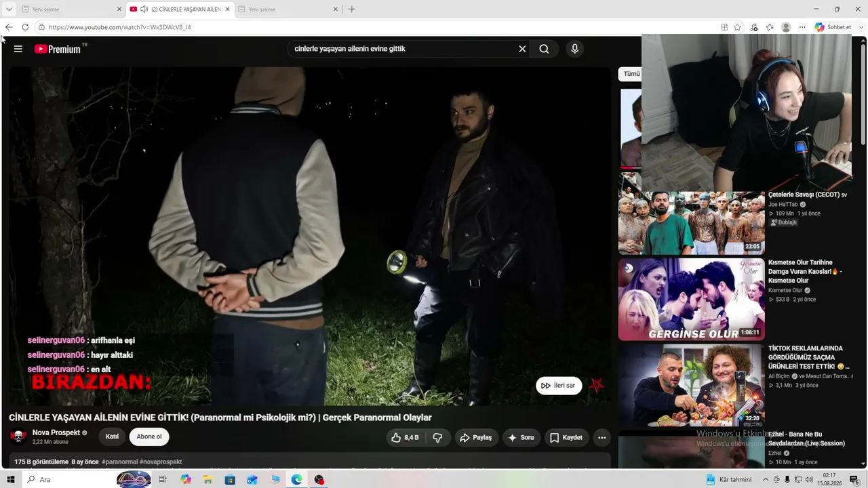868x488 pixels.
Task: Open the browser apps icon in address bar
Action: click(x=724, y=27)
